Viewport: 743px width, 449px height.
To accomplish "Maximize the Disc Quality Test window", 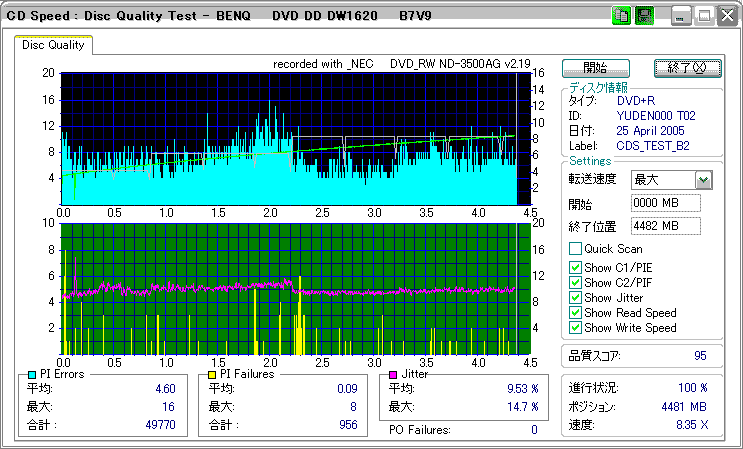I will [x=703, y=16].
